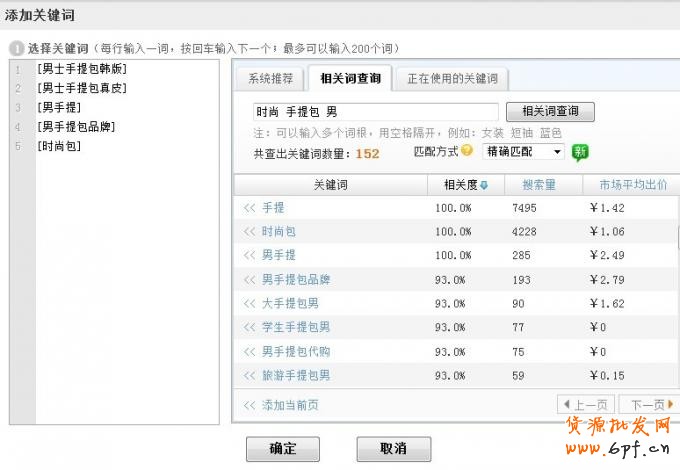Go to previous page with 上一页

[x=586, y=405]
